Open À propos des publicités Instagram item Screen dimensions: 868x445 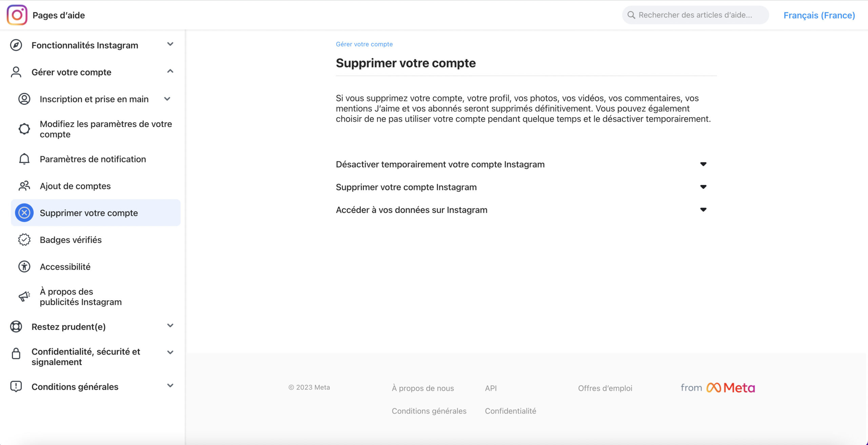81,297
